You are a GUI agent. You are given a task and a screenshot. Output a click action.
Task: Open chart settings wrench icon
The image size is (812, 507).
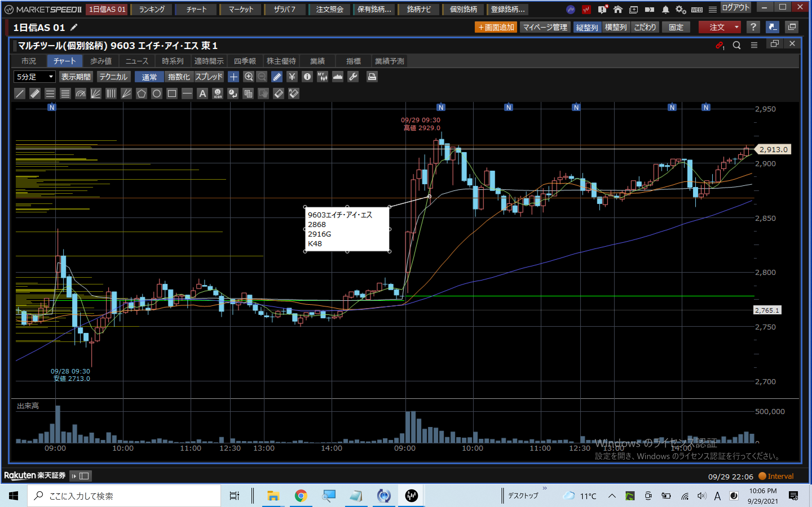coord(353,77)
